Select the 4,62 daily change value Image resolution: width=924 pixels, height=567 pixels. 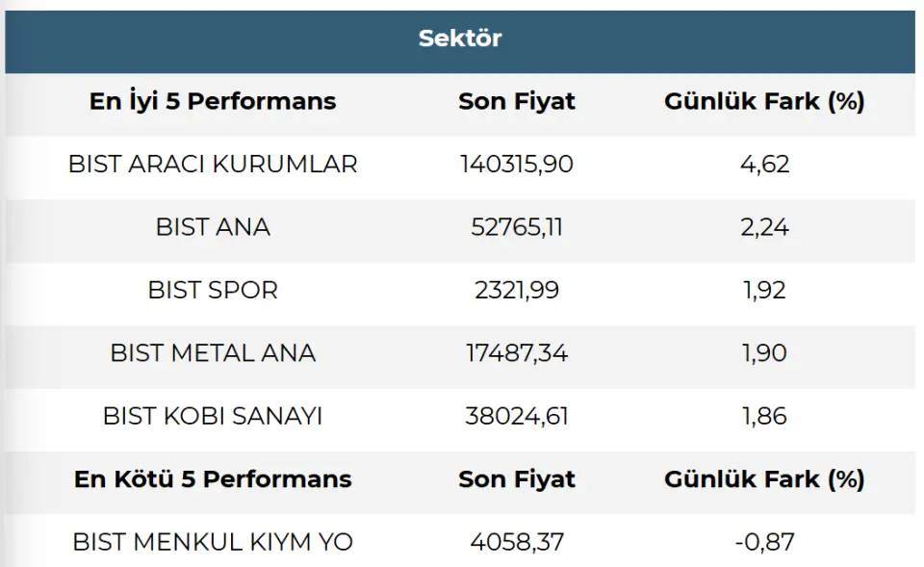(764, 165)
